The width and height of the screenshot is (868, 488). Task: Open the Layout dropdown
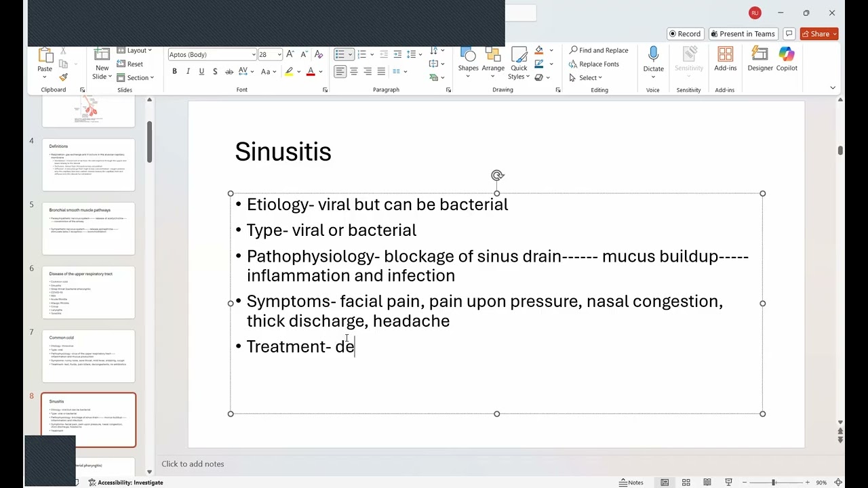[x=134, y=50]
